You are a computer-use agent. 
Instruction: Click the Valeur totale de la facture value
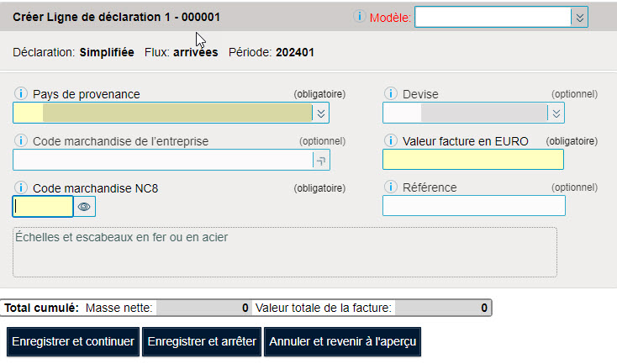point(442,308)
